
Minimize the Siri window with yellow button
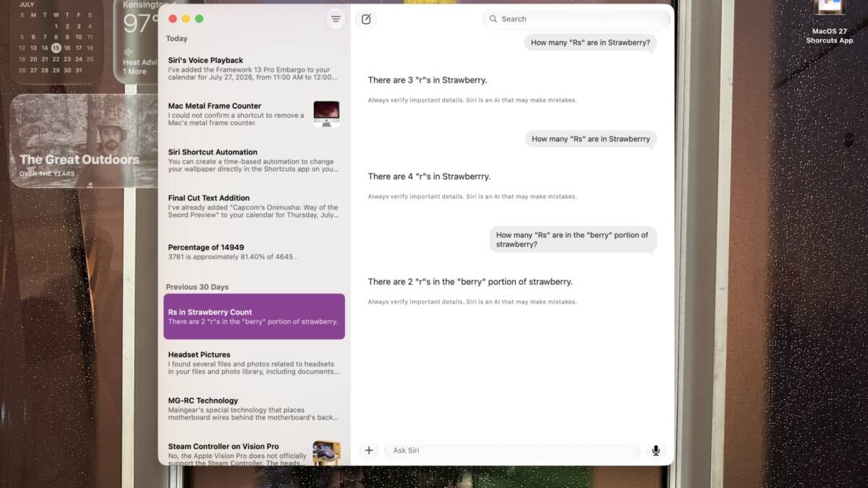tap(186, 20)
